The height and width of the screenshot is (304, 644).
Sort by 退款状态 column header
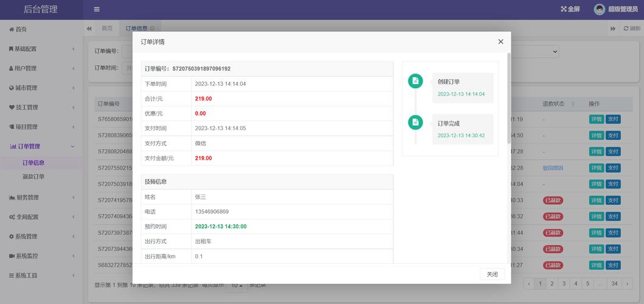pyautogui.click(x=558, y=104)
